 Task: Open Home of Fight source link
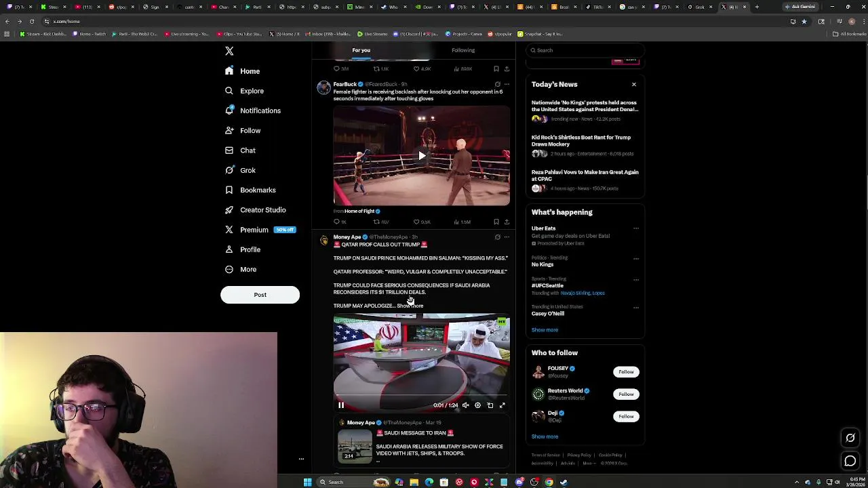(362, 211)
